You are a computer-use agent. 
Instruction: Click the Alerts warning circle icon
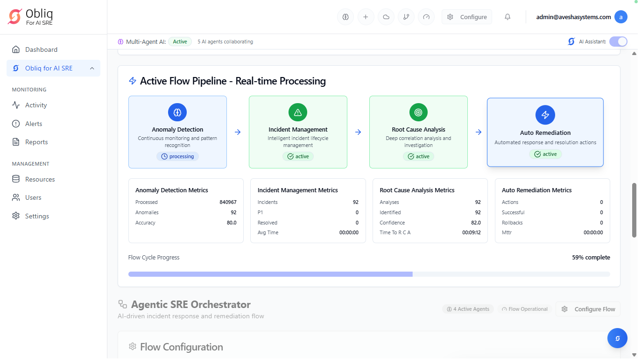point(16,124)
